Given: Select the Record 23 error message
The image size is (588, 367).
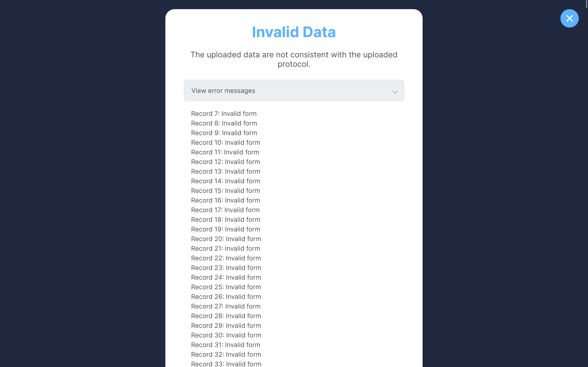Looking at the screenshot, I should click(x=226, y=268).
